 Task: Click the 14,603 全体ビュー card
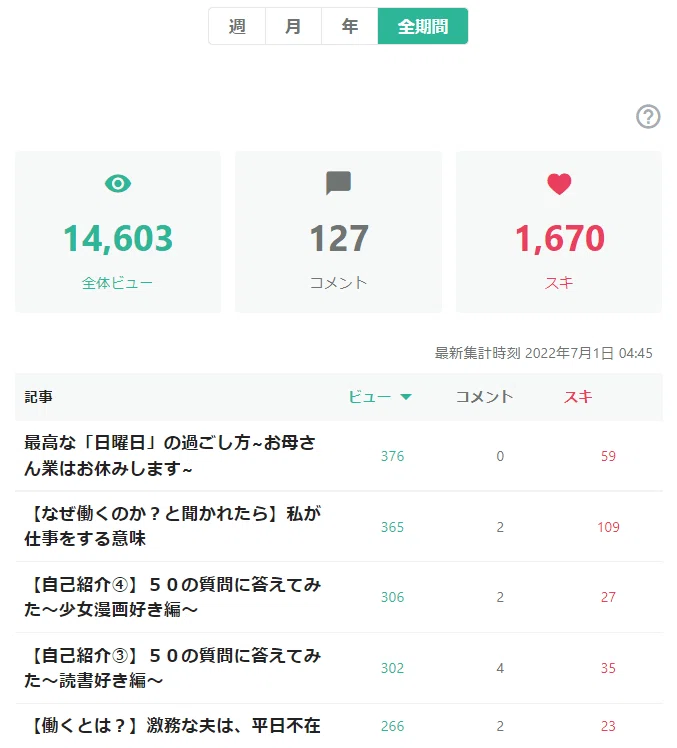(118, 232)
